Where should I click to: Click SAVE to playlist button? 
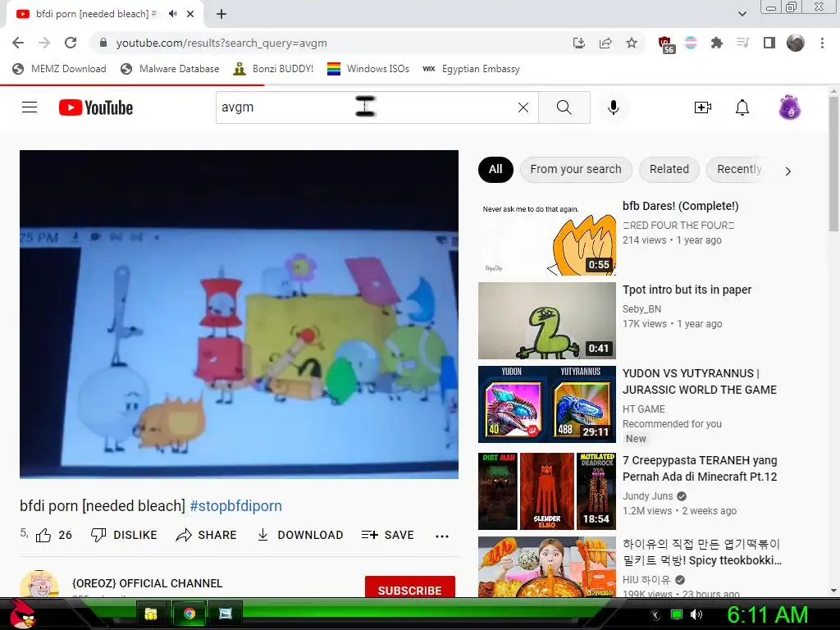[387, 535]
